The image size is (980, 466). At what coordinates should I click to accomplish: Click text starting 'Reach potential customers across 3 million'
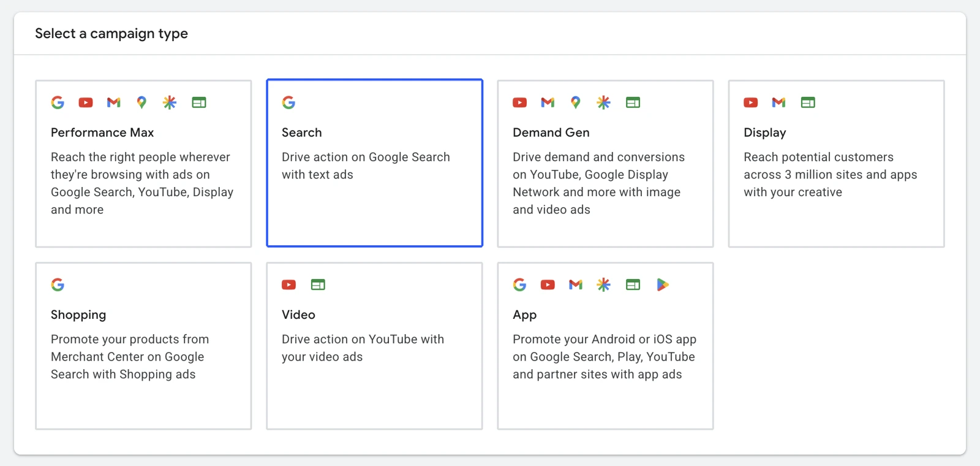pos(831,175)
